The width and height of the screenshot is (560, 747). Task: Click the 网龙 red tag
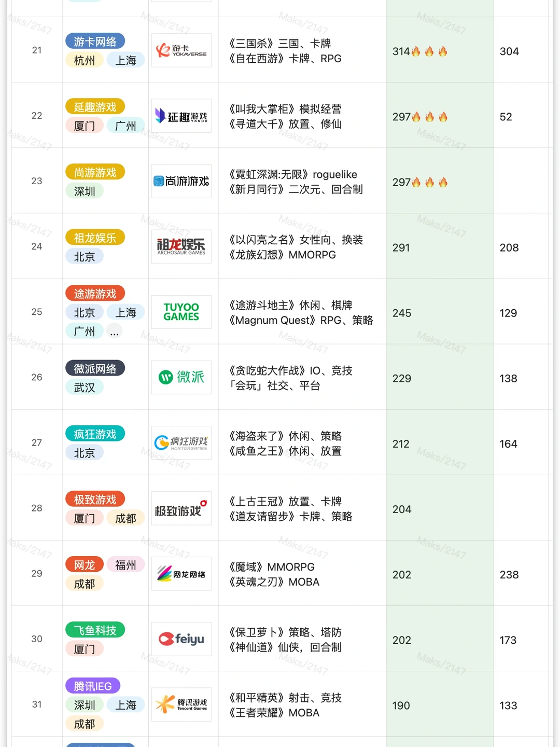click(85, 565)
